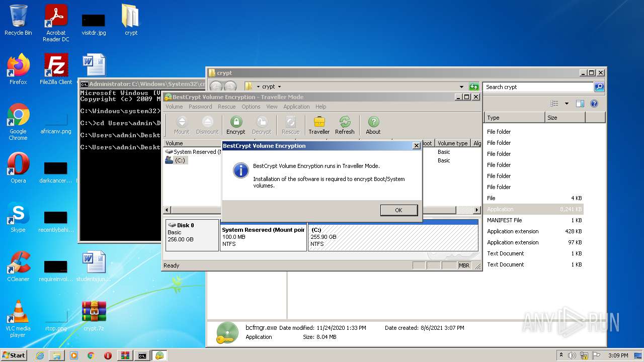Switch to Command Prompt on the taskbar

click(142, 355)
